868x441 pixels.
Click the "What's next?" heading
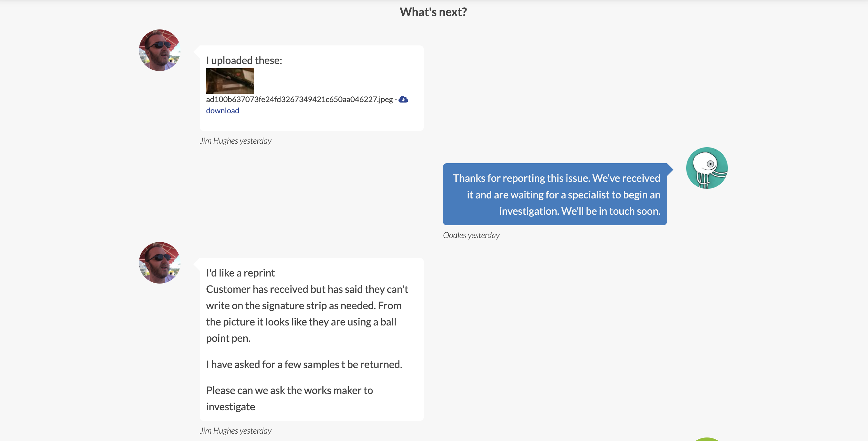click(433, 12)
